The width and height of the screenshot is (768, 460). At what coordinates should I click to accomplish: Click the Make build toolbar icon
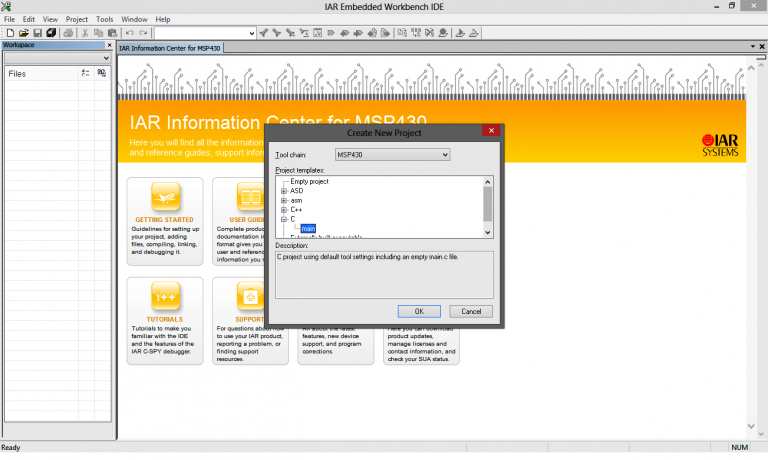(416, 33)
